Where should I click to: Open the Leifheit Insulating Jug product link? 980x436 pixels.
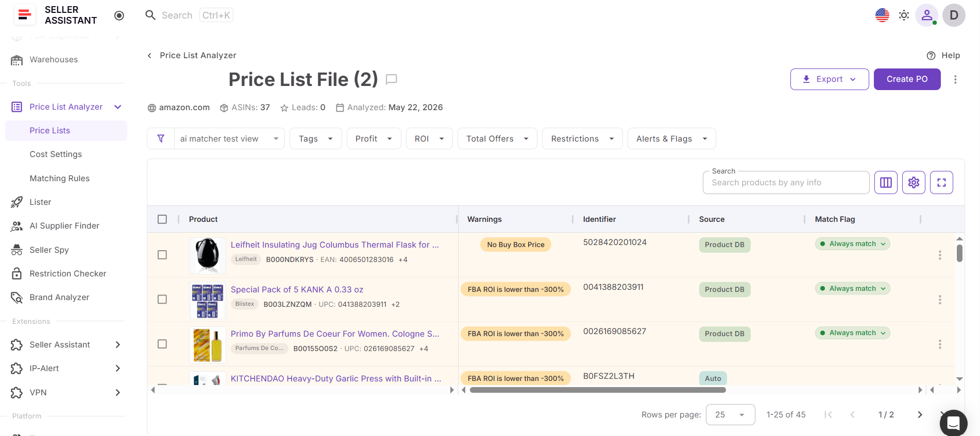click(335, 245)
